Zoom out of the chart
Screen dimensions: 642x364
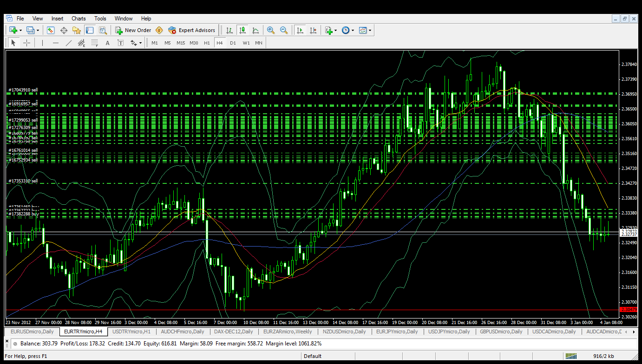284,30
